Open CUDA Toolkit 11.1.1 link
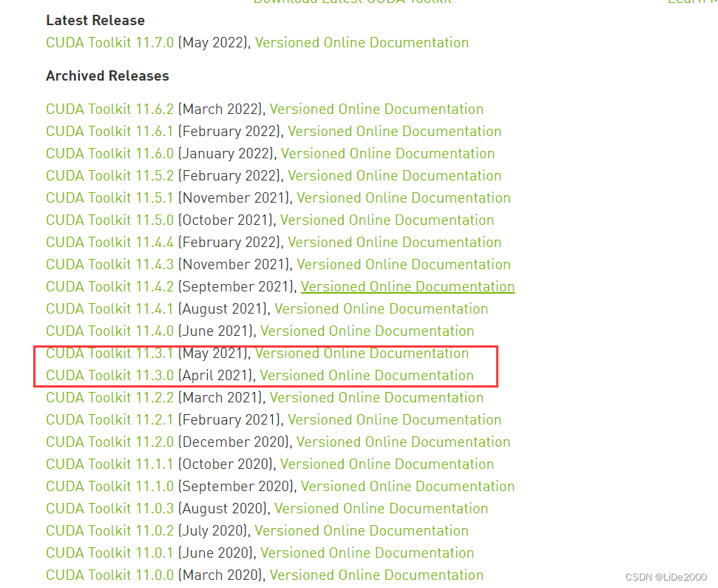 (x=110, y=464)
